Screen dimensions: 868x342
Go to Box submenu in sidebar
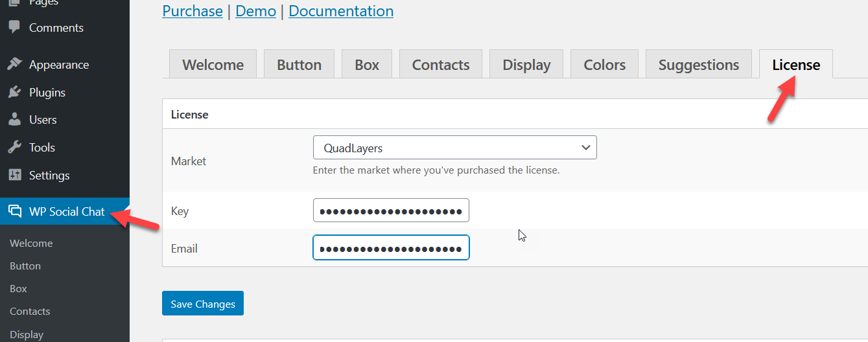tap(18, 289)
